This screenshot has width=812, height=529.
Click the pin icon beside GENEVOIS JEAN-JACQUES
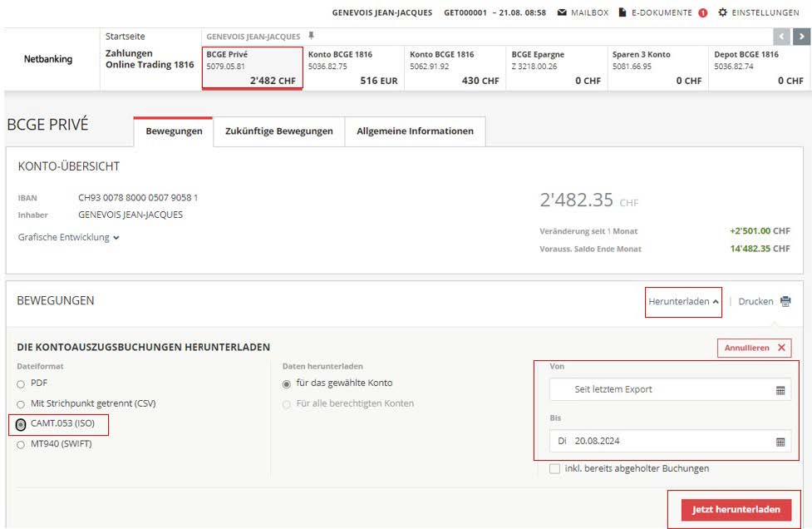tap(311, 36)
